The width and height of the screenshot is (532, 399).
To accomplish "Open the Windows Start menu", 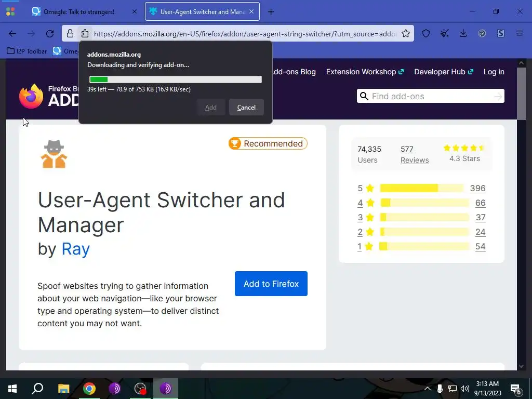I will coord(12,389).
